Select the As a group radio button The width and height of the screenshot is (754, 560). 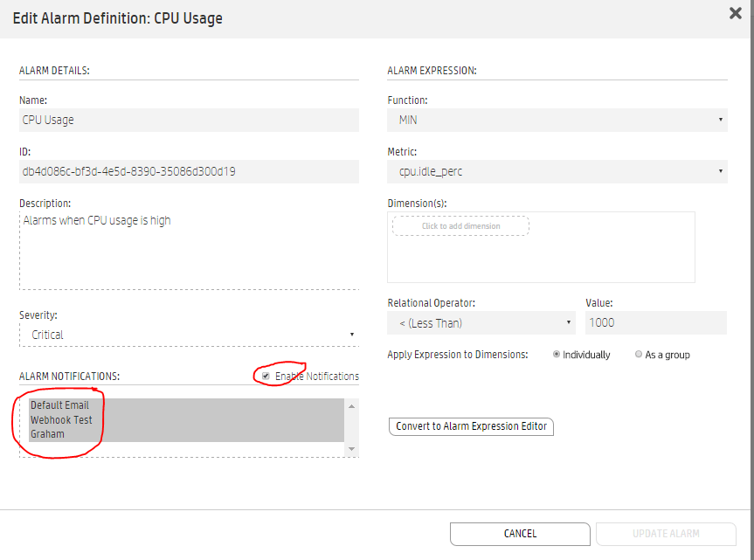pos(638,354)
